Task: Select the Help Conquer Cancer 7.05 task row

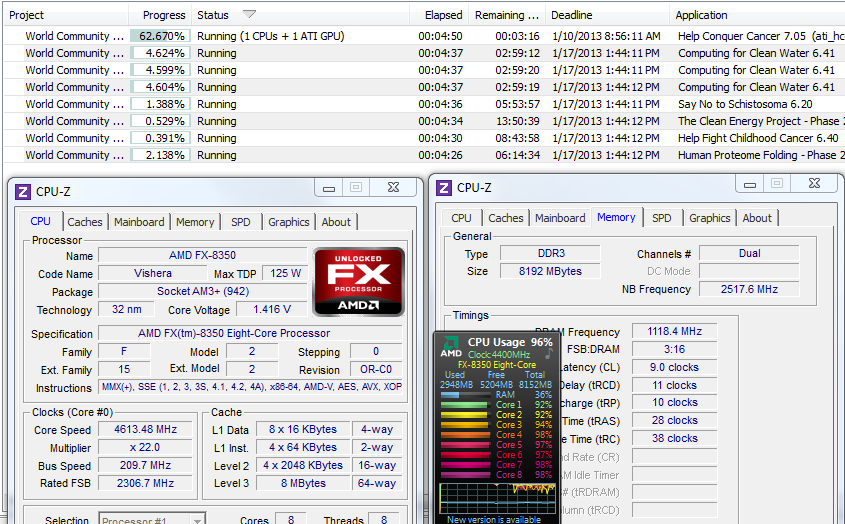Action: point(424,36)
